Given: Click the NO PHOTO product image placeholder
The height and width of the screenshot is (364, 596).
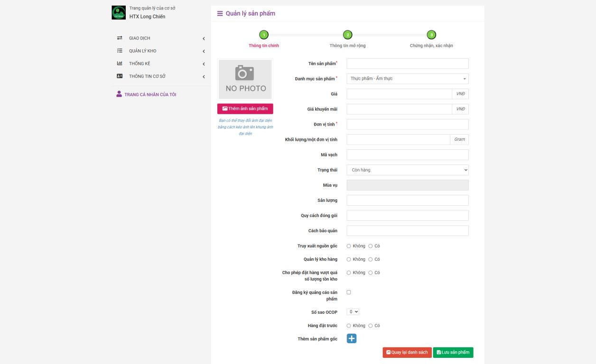Looking at the screenshot, I should click(245, 79).
